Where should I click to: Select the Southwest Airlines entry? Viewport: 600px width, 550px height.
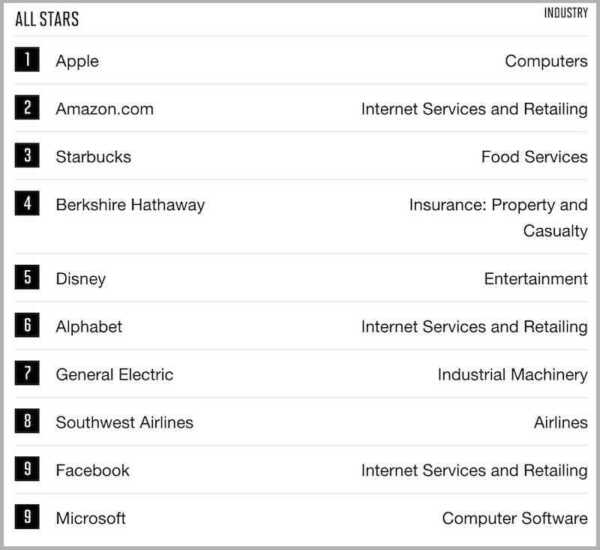(124, 423)
